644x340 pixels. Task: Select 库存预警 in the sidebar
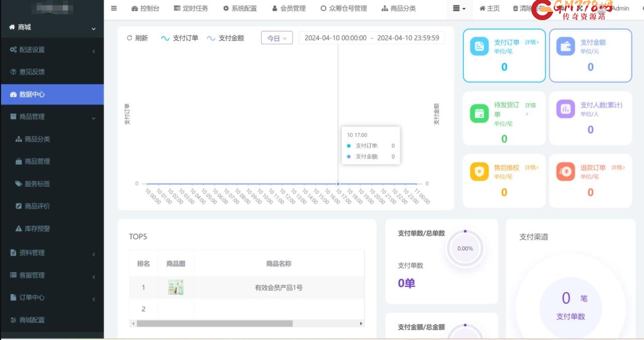[x=37, y=229]
